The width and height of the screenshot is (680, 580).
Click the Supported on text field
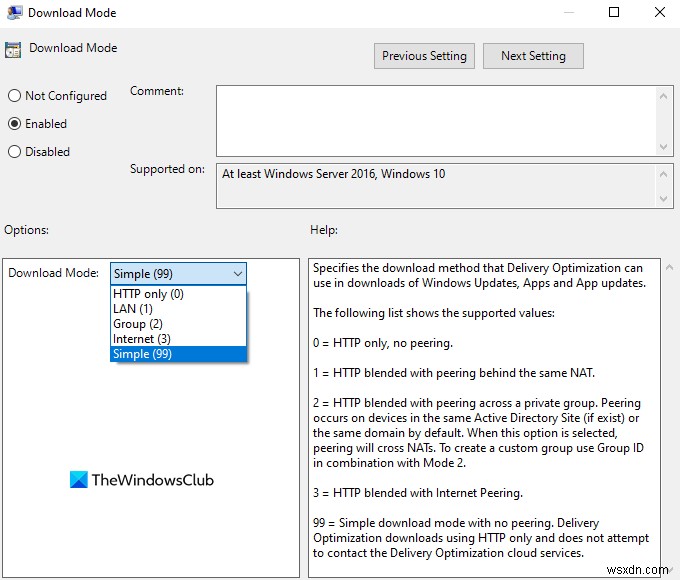tap(436, 186)
